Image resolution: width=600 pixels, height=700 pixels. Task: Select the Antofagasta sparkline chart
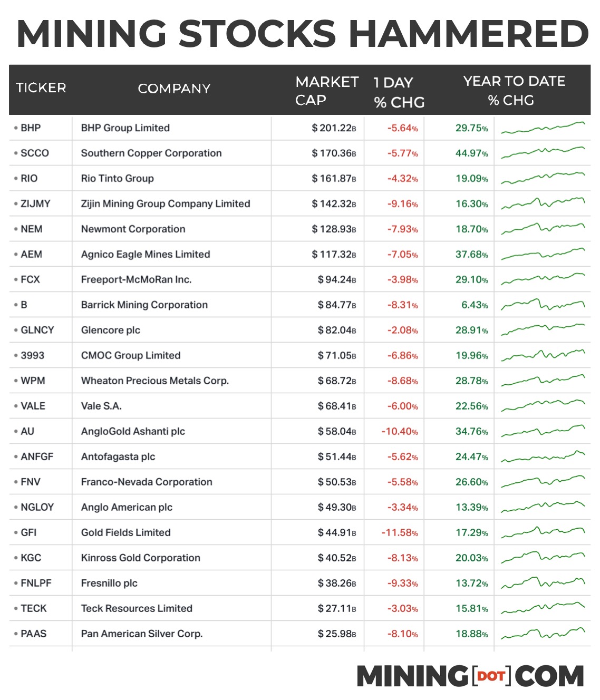point(543,456)
